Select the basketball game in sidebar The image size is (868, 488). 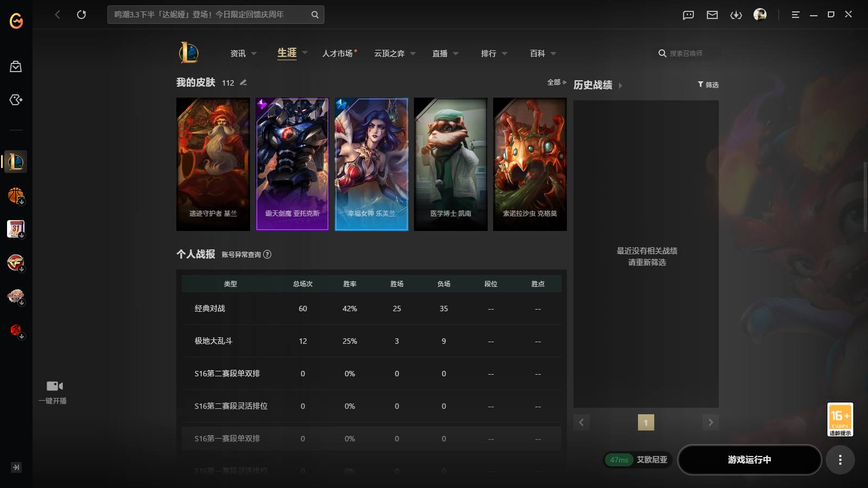pos(16,195)
